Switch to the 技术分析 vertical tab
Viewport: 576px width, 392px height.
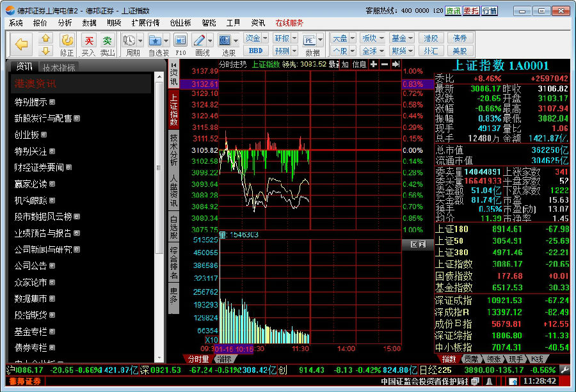pos(173,149)
